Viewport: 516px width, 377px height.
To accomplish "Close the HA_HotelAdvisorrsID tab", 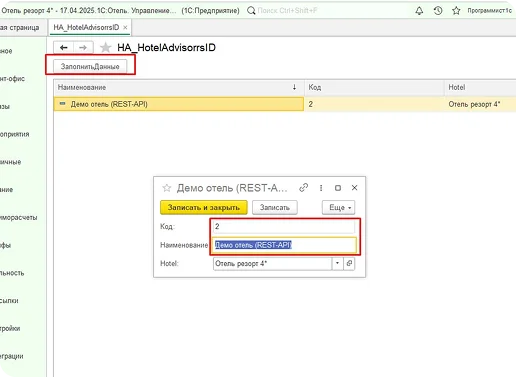I will point(125,28).
